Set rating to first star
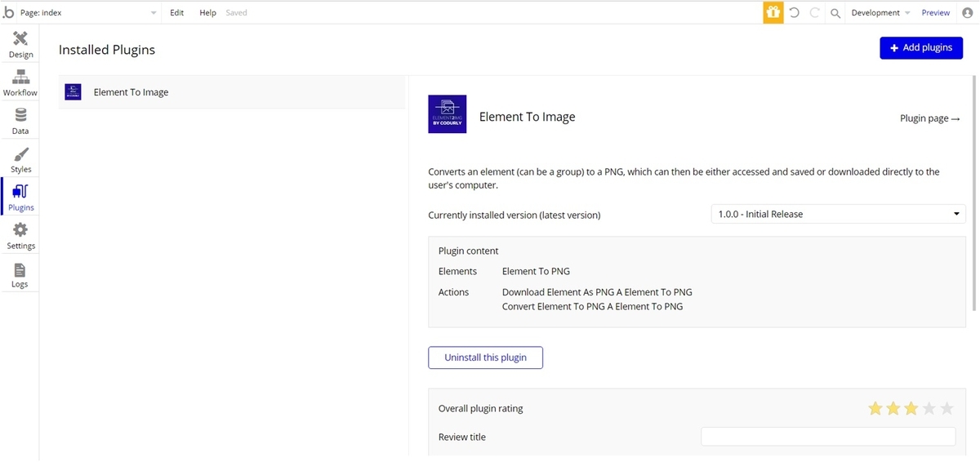The width and height of the screenshot is (980, 462). (x=875, y=408)
